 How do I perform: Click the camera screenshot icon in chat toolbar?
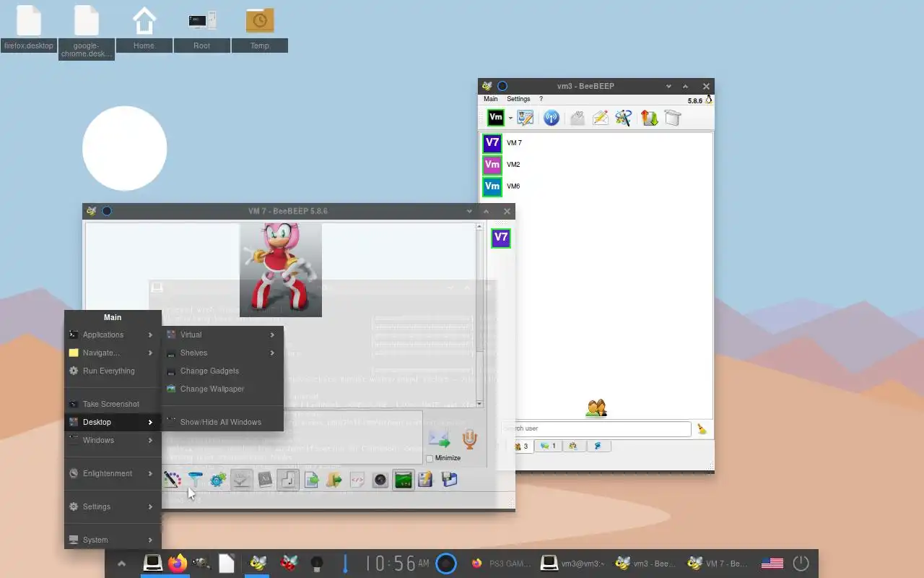[380, 480]
